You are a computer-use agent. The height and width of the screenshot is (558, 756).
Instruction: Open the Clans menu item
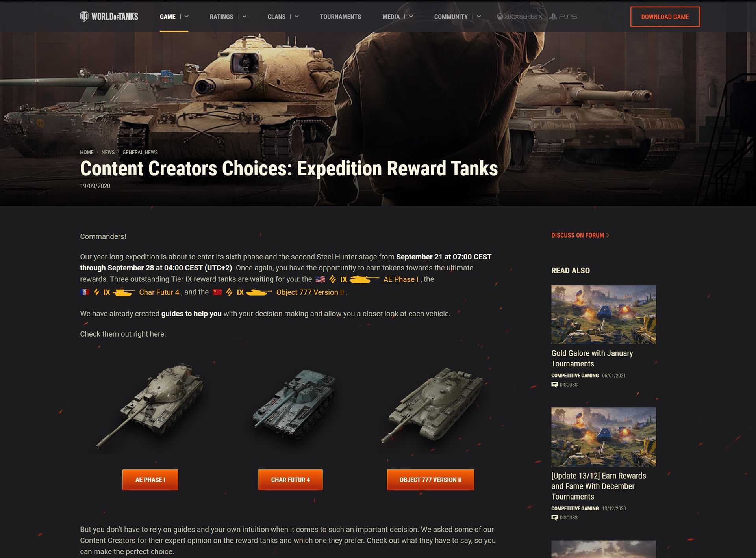276,17
